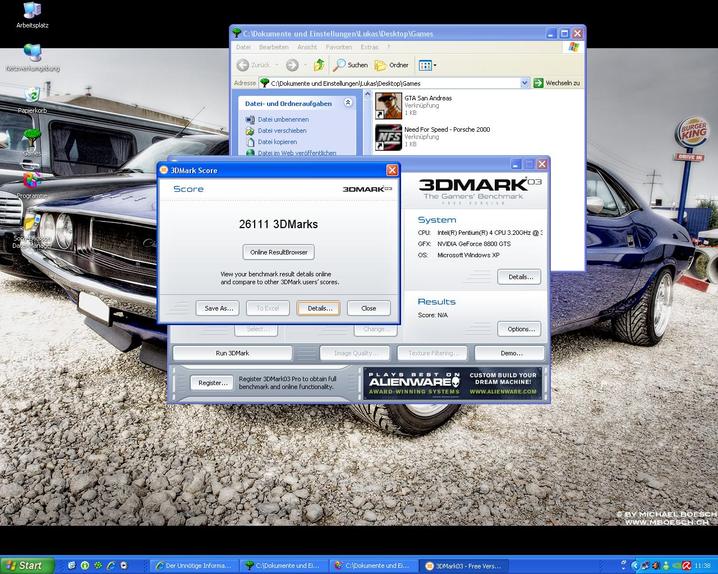Click Datei umbenennen task link
718x574 pixels.
[283, 119]
